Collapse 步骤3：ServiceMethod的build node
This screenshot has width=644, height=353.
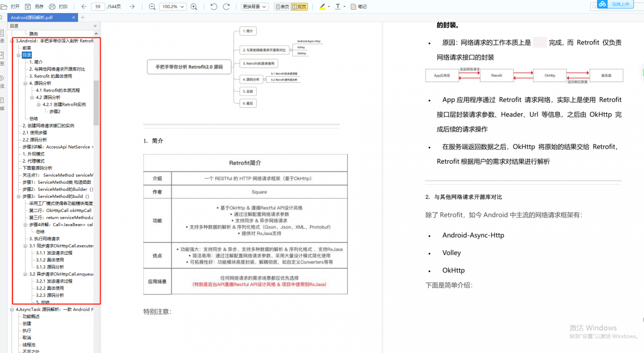coord(19,196)
